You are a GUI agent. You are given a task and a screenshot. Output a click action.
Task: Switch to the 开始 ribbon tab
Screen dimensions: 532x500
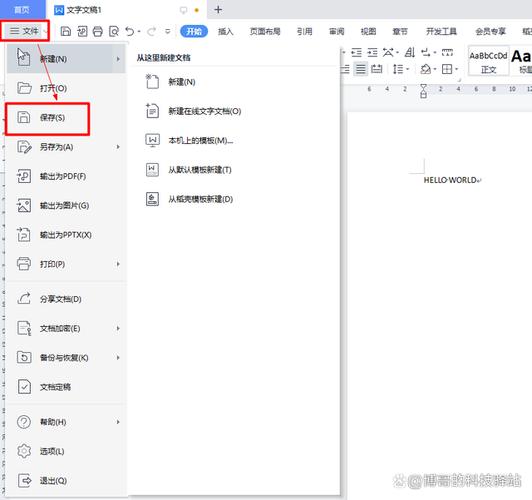click(194, 32)
